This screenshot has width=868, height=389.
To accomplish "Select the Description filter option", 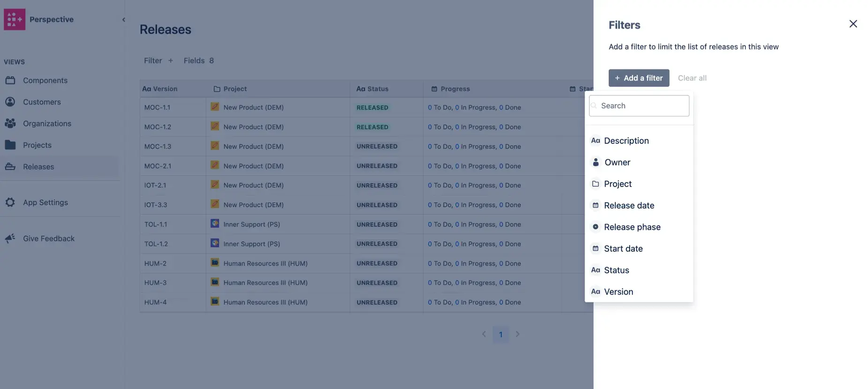I will coord(626,141).
